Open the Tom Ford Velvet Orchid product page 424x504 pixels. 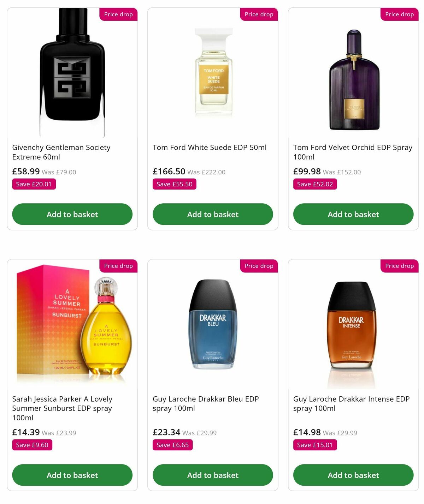[353, 152]
